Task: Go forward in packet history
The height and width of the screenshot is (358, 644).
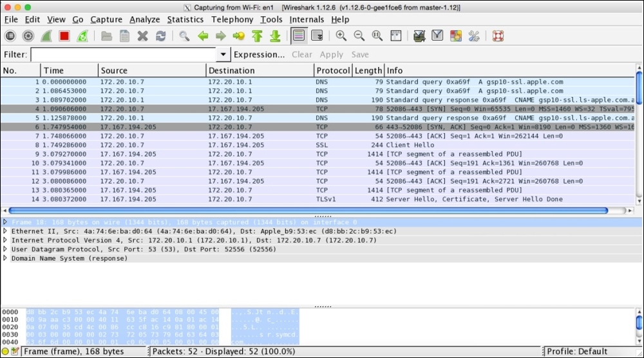Action: (221, 36)
